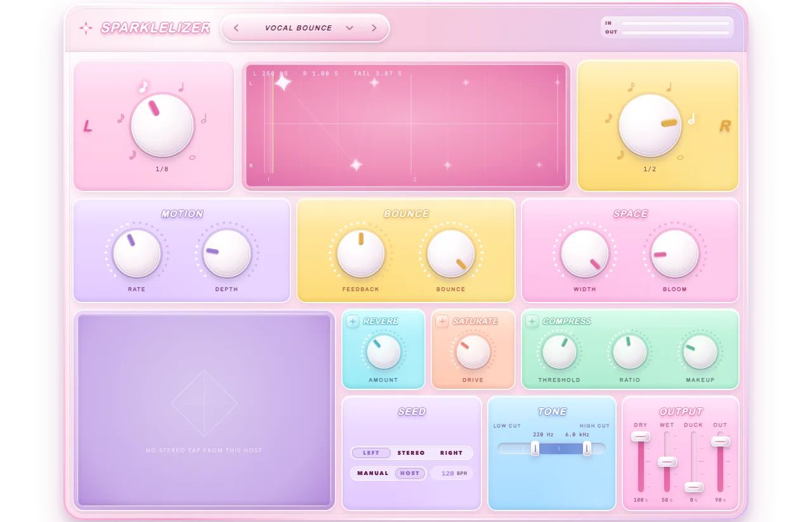812x522 pixels.
Task: Toggle the Saturate effect power button
Action: pos(442,321)
